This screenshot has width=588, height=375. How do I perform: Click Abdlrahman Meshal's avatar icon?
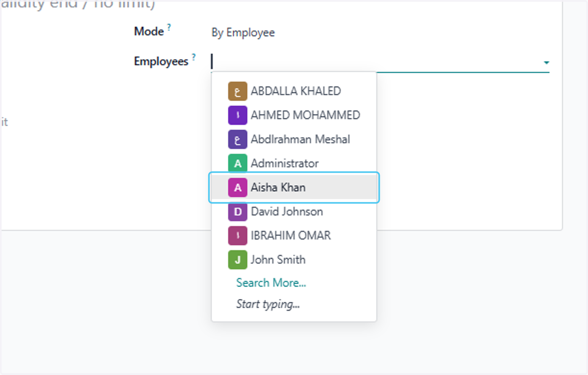238,139
